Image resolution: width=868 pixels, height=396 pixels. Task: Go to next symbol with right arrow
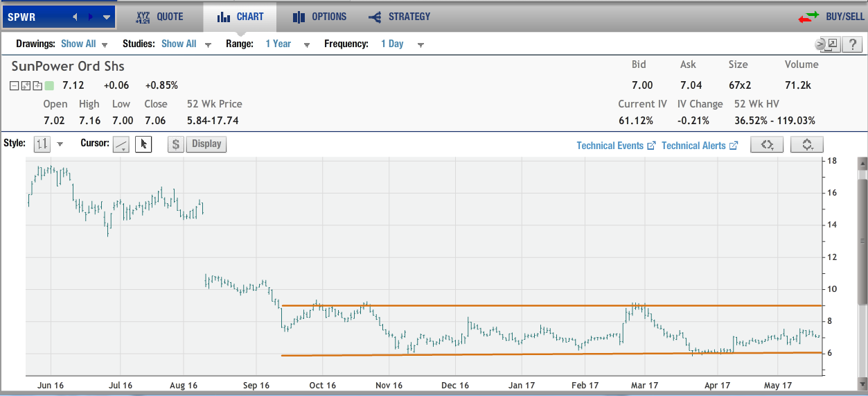point(91,17)
